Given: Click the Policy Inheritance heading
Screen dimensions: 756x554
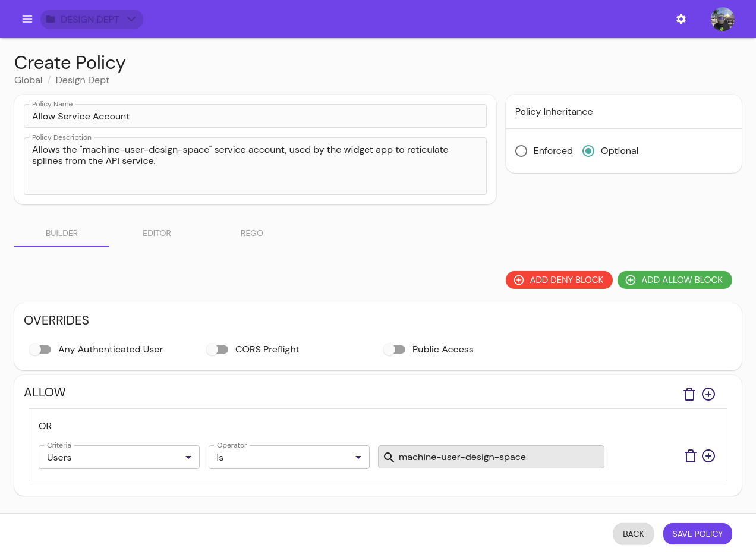Looking at the screenshot, I should (554, 112).
